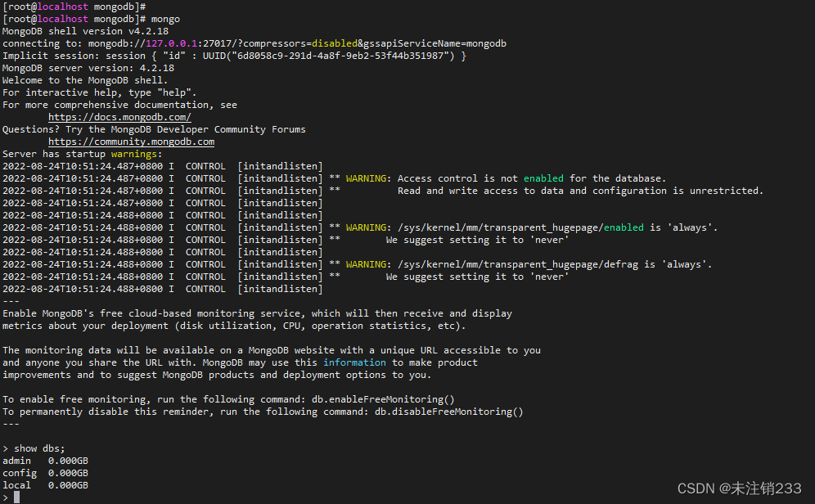
Task: Select the highlighted word disabled in connection string
Action: (334, 43)
